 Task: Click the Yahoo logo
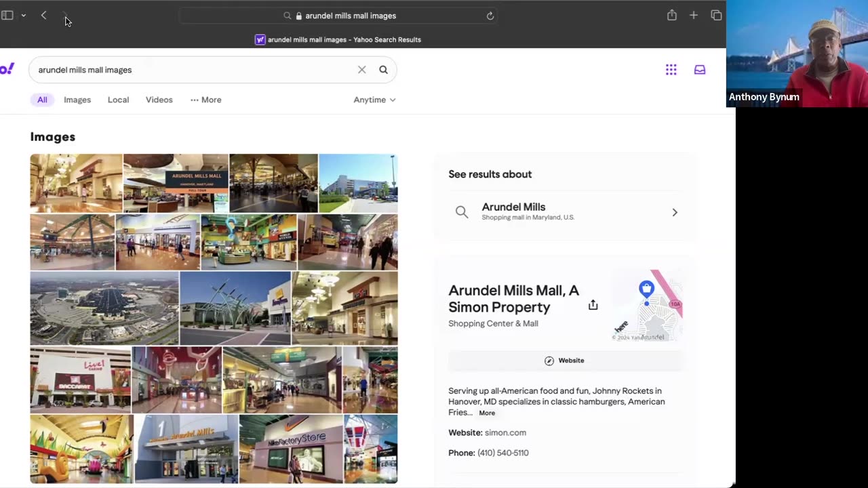[x=7, y=69]
